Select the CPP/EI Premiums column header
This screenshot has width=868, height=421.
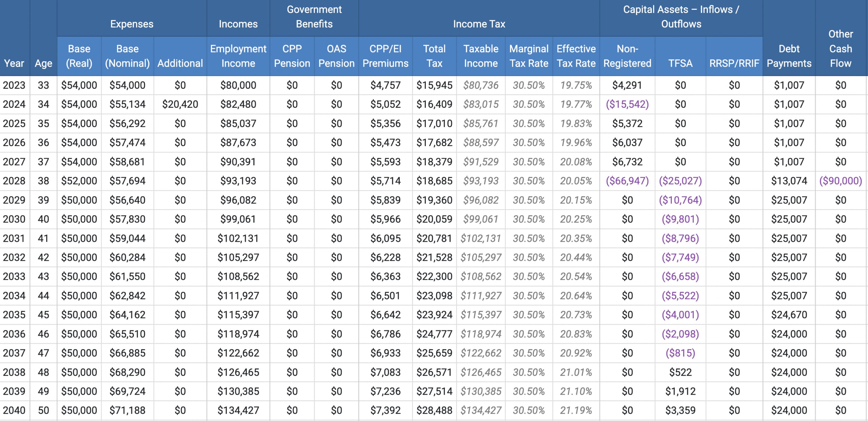tap(385, 56)
